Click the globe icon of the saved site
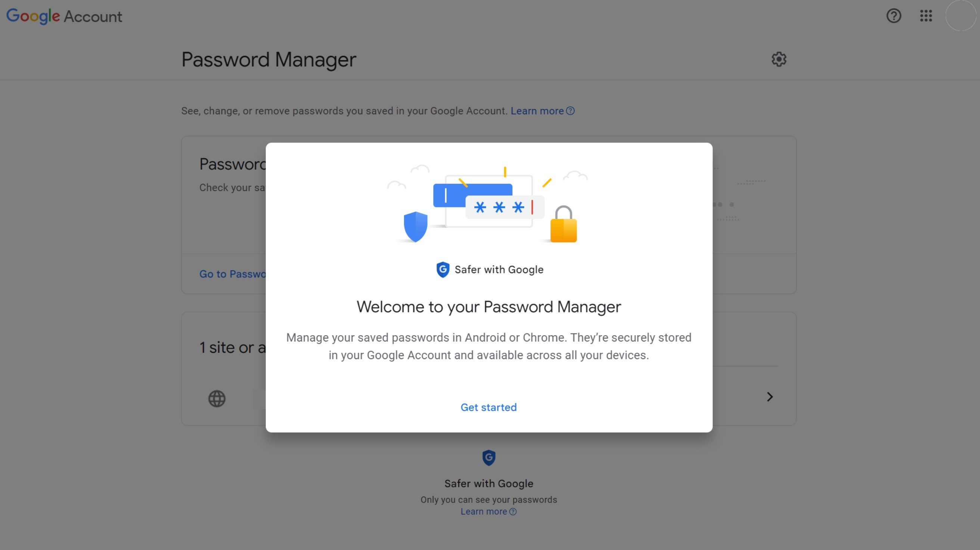 pos(217,399)
